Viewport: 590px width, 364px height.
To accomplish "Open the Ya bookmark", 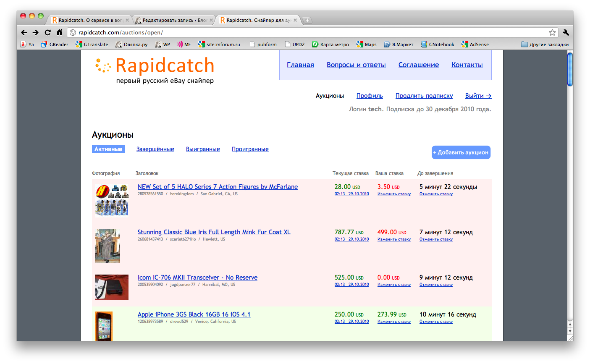I will click(x=27, y=44).
